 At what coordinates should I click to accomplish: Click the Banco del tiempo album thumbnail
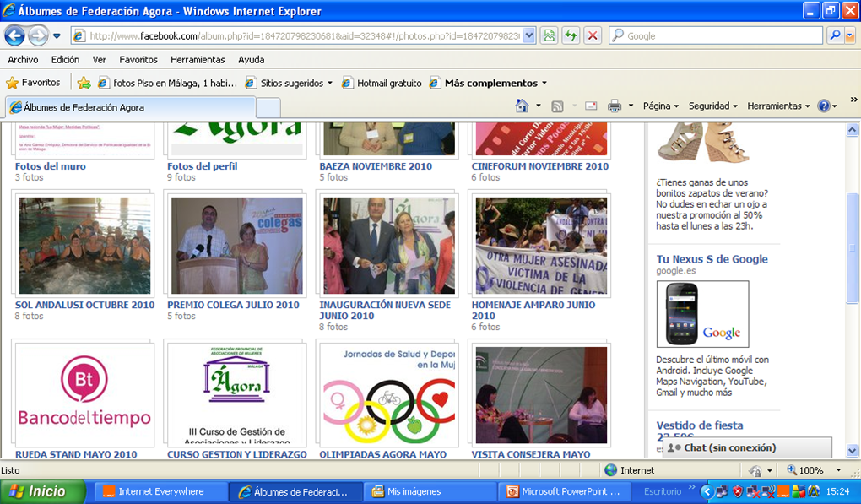click(x=84, y=395)
